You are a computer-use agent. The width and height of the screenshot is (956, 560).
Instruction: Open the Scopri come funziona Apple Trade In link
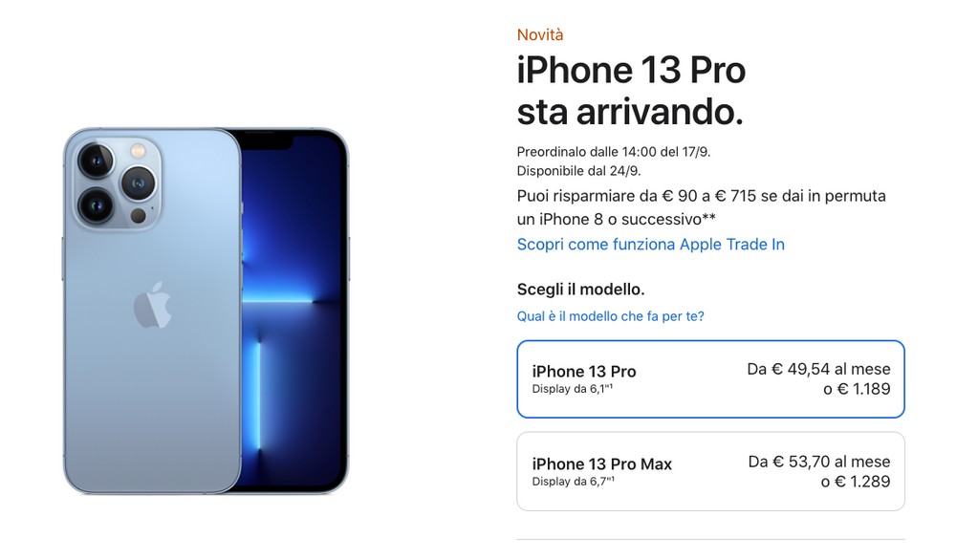pyautogui.click(x=650, y=245)
